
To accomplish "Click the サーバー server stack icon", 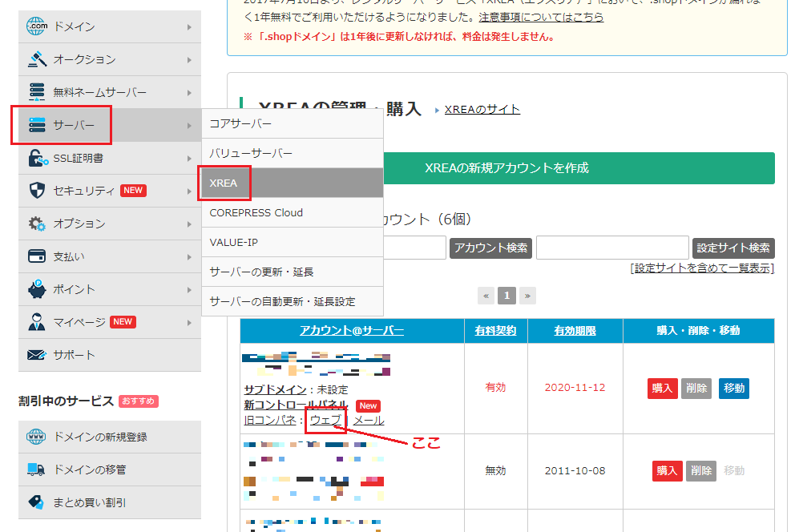I will coord(36,124).
